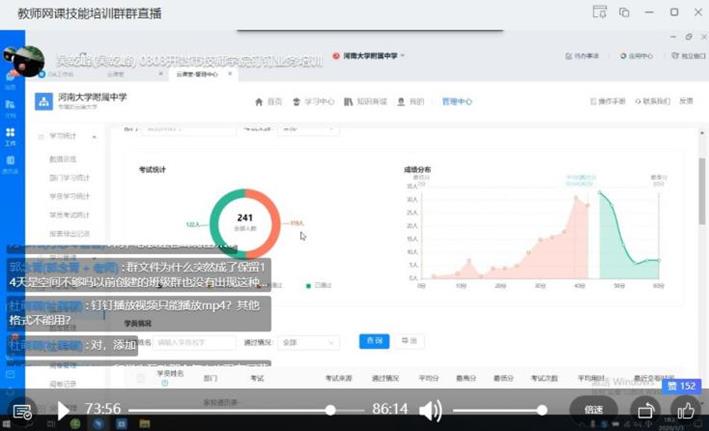Adjust the volume slider knob
Viewport: 709px width, 431px height.
pyautogui.click(x=542, y=410)
